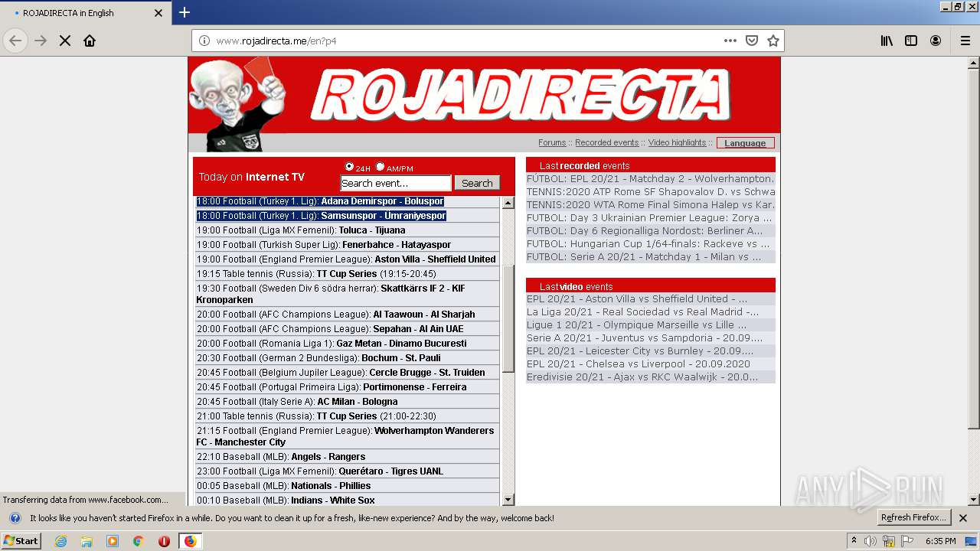Open video Ajax vs RKC Waalwijk
Viewport: 980px width, 551px height.
coord(651,377)
